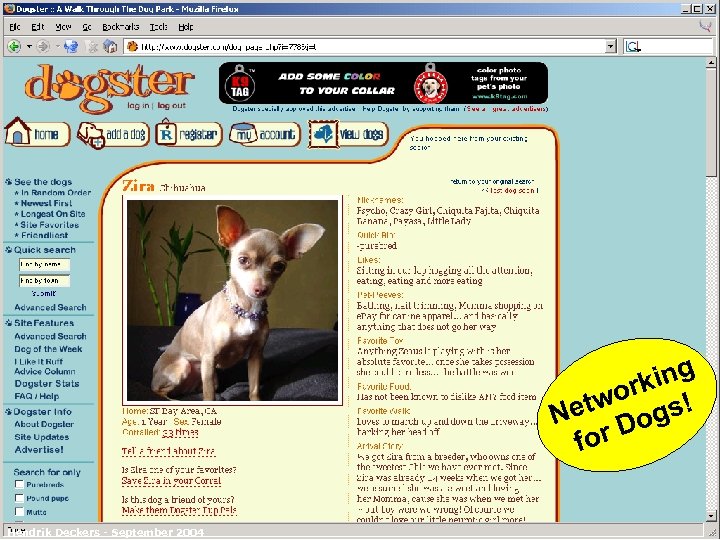720x540 pixels.
Task: Stop loading with the Stop icon
Action: (x=93, y=46)
